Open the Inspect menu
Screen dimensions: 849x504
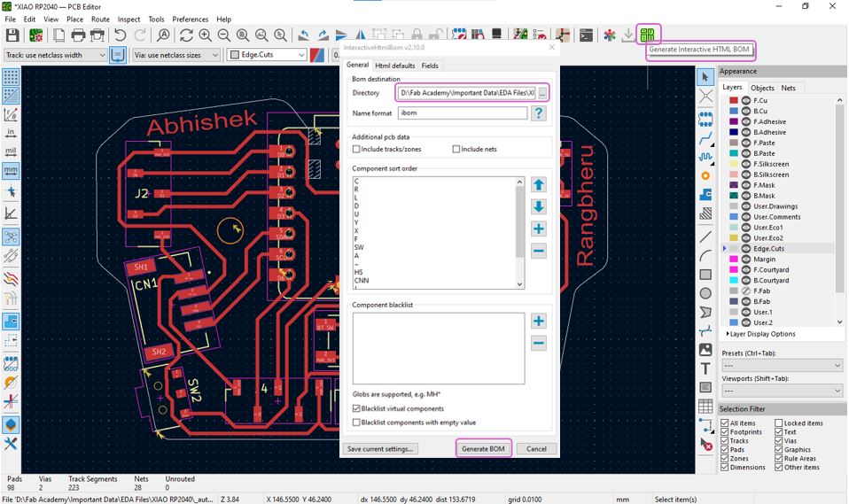[x=129, y=19]
